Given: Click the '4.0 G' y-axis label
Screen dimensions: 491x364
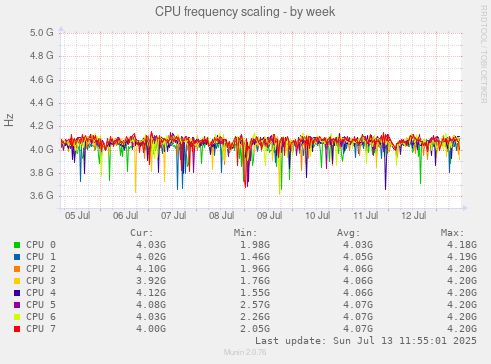Looking at the screenshot, I should pos(41,149).
